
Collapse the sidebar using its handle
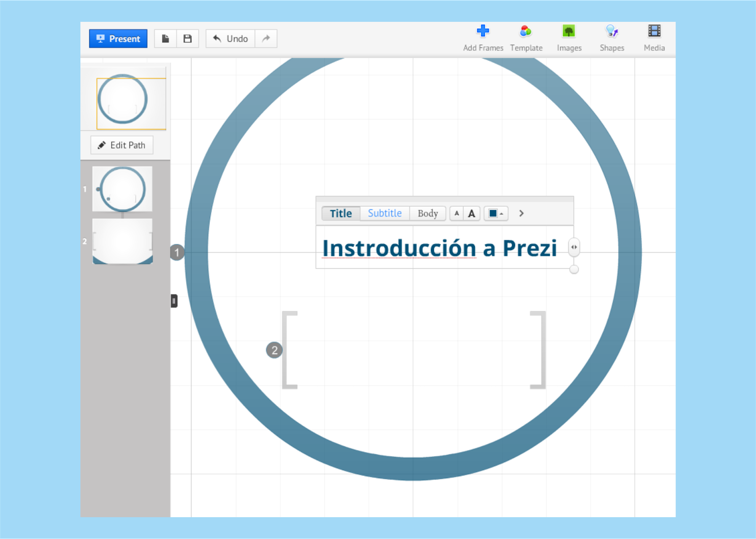click(174, 301)
